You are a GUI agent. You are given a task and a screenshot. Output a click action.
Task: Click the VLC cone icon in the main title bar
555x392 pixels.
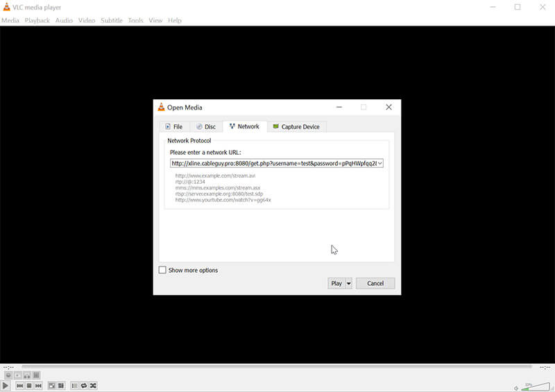(x=6, y=7)
